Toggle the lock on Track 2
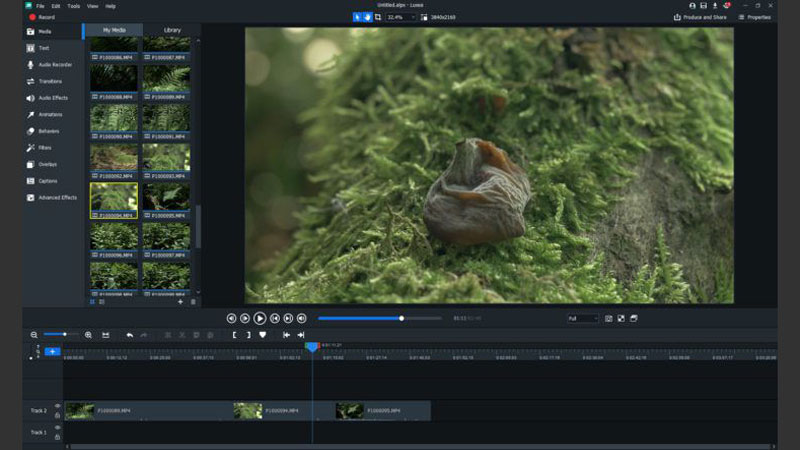The width and height of the screenshot is (800, 450). (x=57, y=414)
